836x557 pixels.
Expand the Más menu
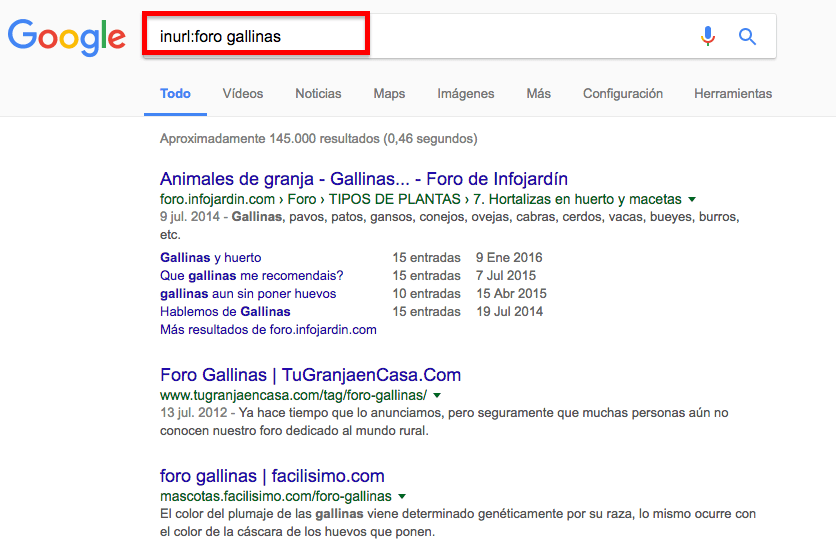[x=538, y=94]
